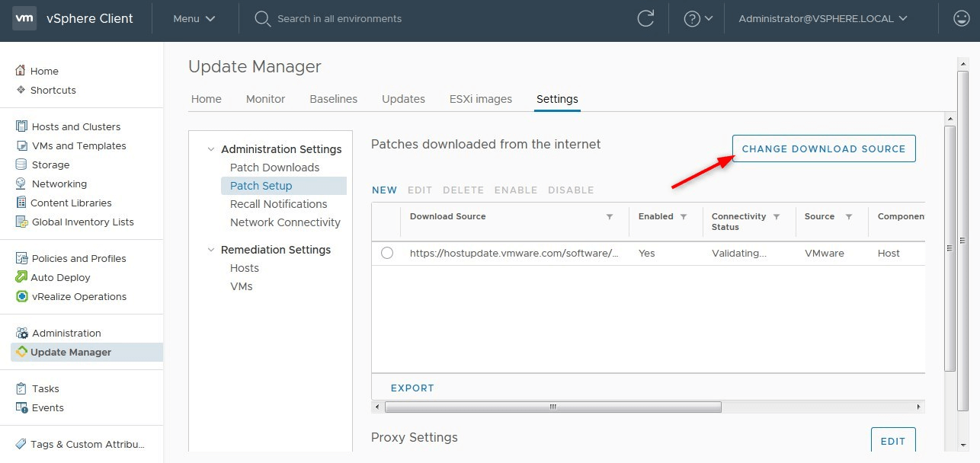Select the Settings tab
Screen dimensions: 980x463
pyautogui.click(x=557, y=99)
